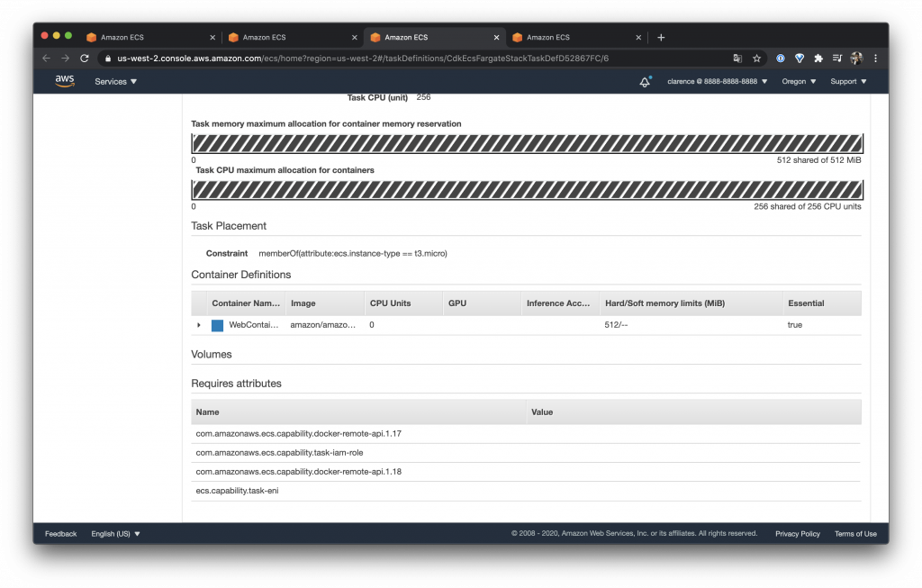The image size is (922, 588).
Task: Click the task memory allocation bar
Action: [x=527, y=143]
